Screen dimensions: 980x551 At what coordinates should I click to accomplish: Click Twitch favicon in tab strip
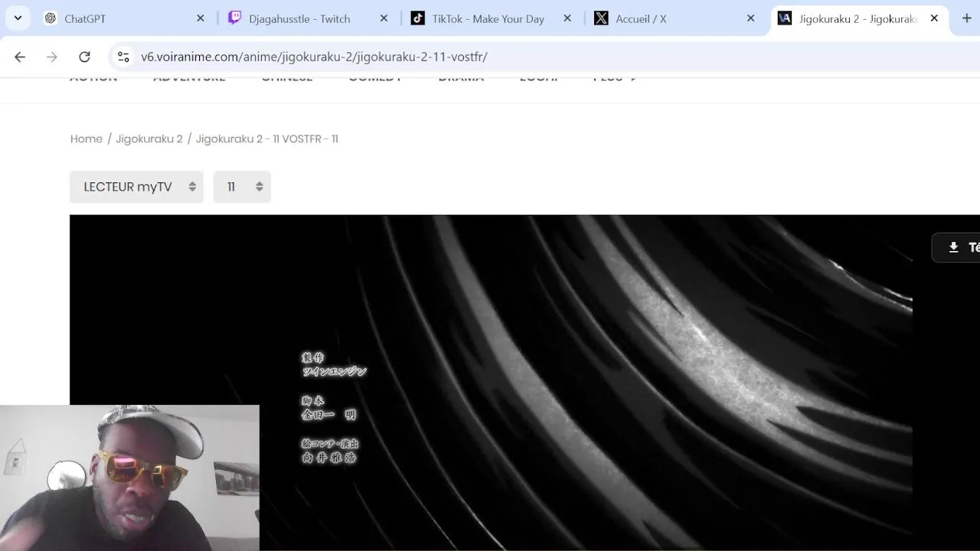click(234, 18)
